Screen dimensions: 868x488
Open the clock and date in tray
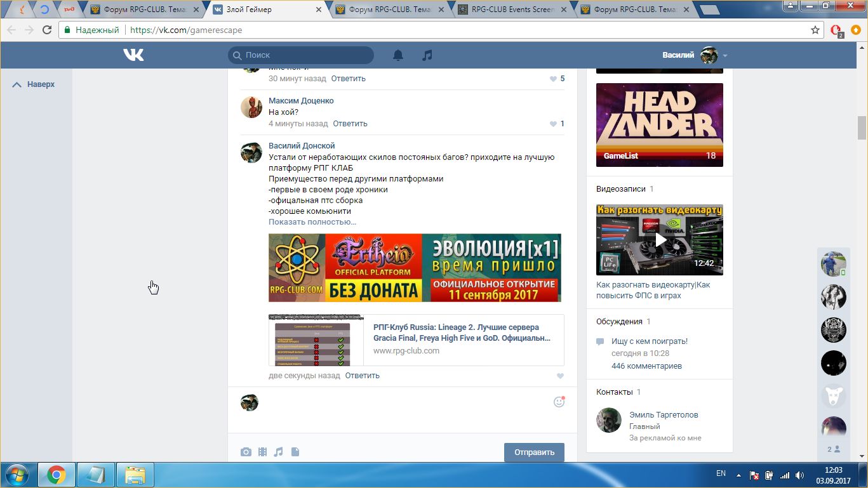(x=833, y=475)
